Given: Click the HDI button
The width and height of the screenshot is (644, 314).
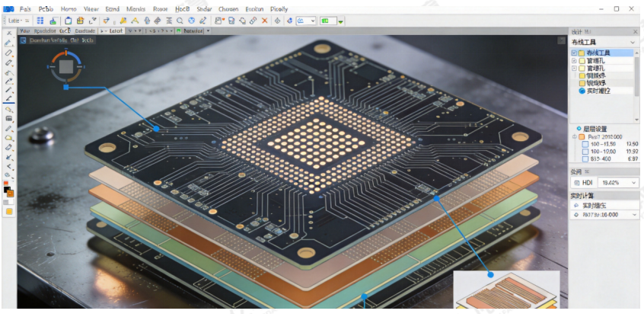Looking at the screenshot, I should 583,182.
